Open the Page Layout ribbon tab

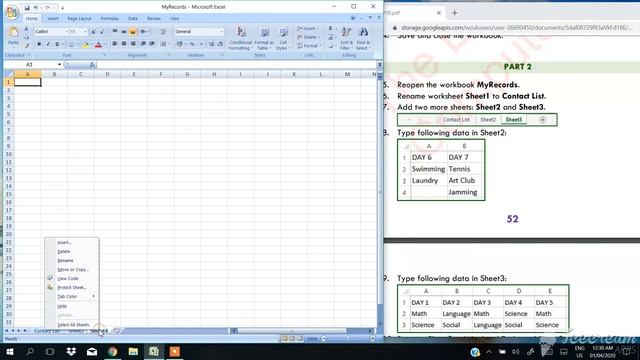click(79, 19)
